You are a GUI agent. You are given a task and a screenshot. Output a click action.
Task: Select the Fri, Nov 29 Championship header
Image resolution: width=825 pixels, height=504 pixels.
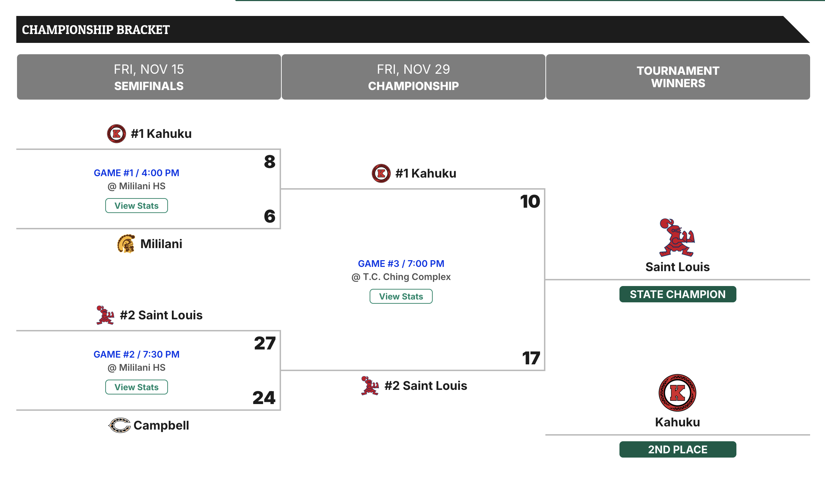tap(413, 77)
